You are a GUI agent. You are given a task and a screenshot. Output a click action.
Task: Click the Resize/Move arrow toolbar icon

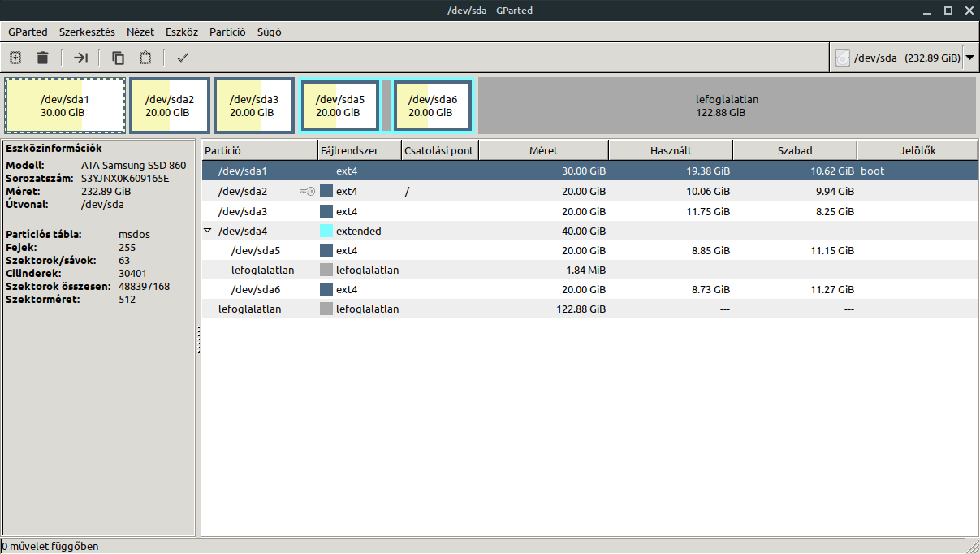80,58
